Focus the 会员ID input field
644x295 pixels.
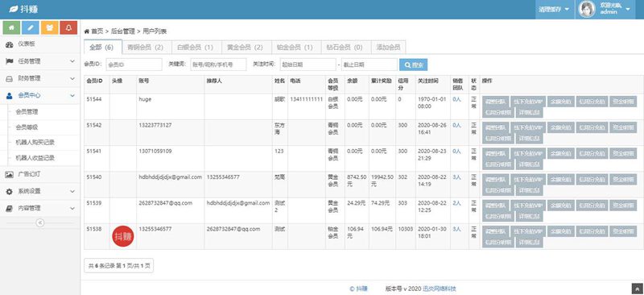coord(134,64)
